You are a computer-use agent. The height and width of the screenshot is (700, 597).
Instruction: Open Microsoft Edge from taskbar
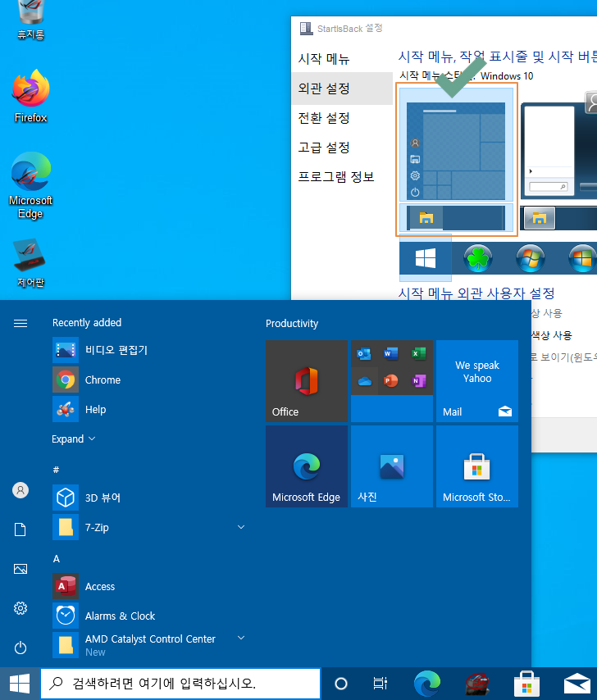pyautogui.click(x=427, y=684)
